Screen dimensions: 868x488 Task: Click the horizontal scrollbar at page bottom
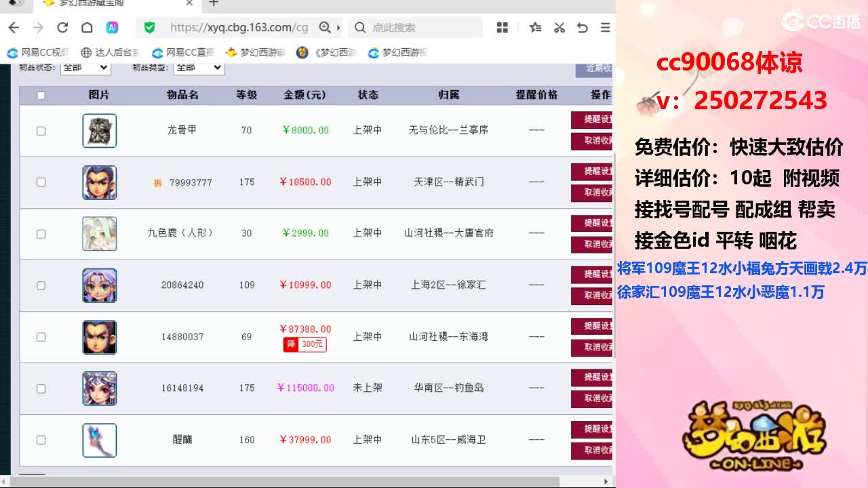[x=285, y=481]
